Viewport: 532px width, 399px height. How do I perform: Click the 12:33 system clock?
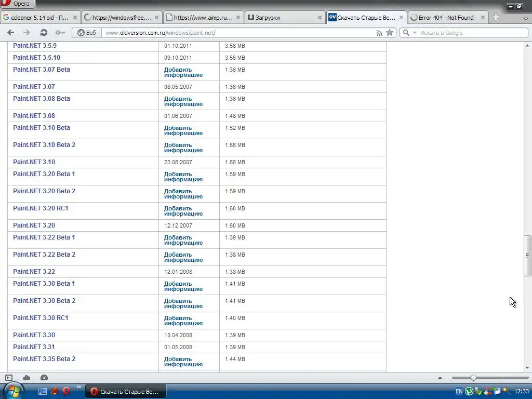pyautogui.click(x=522, y=392)
